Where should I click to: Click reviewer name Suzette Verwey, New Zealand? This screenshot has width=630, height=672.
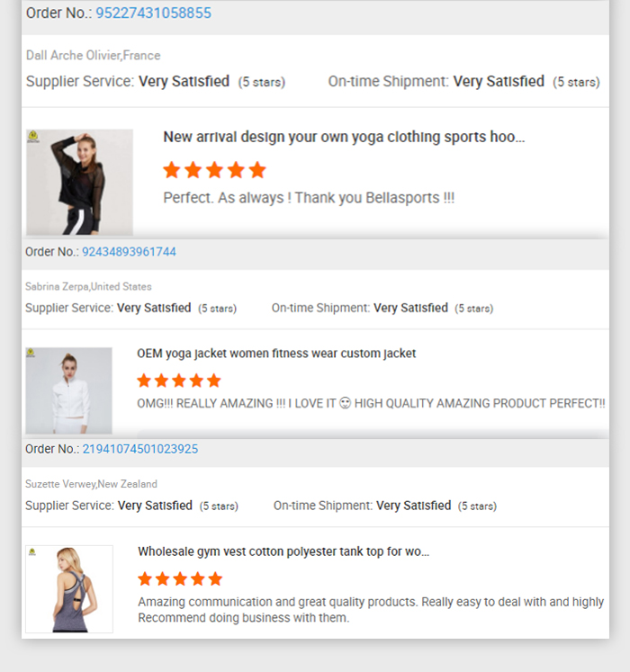pos(91,484)
